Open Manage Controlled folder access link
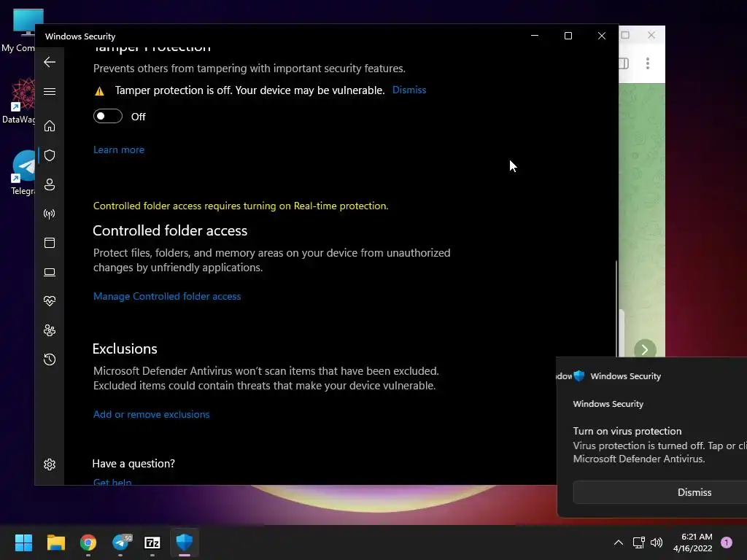Screen dimensions: 747x560 click(x=167, y=296)
